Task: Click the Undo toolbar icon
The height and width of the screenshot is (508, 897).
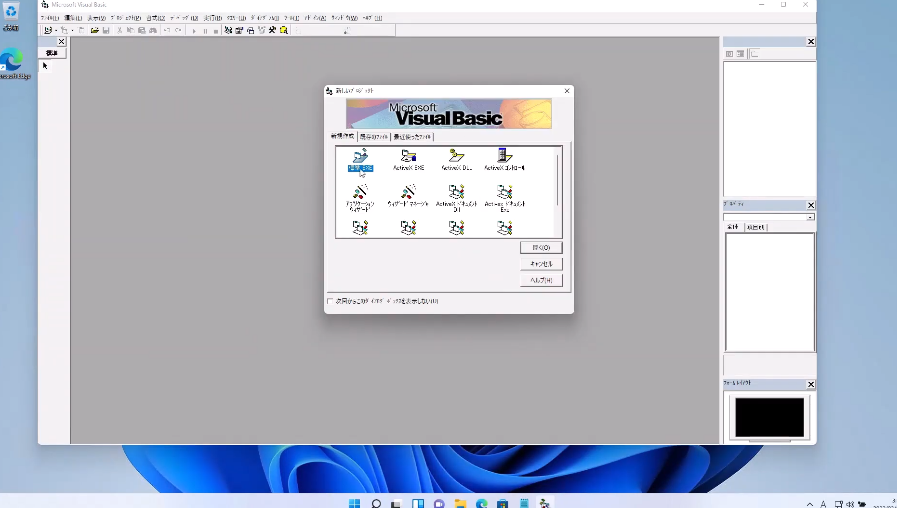Action: 167,30
